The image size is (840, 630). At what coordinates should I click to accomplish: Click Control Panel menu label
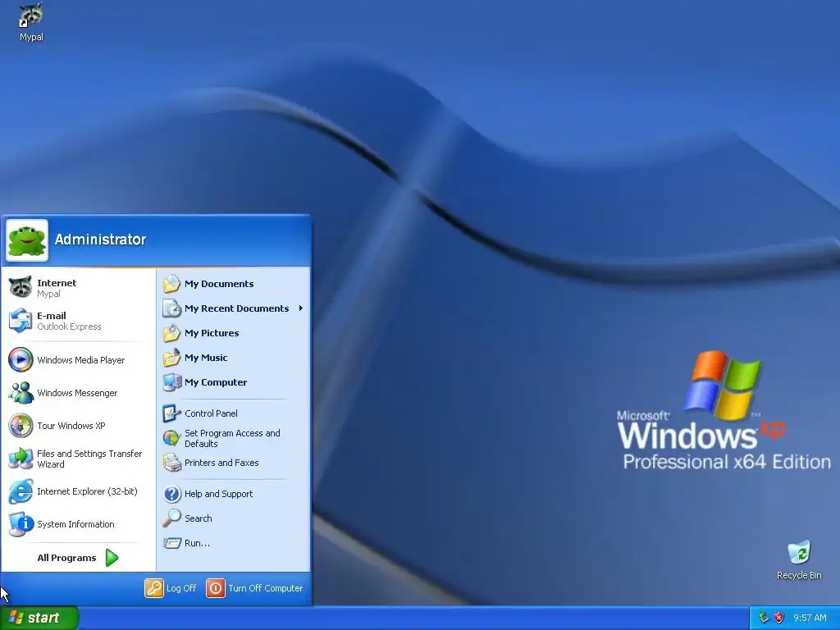click(211, 413)
